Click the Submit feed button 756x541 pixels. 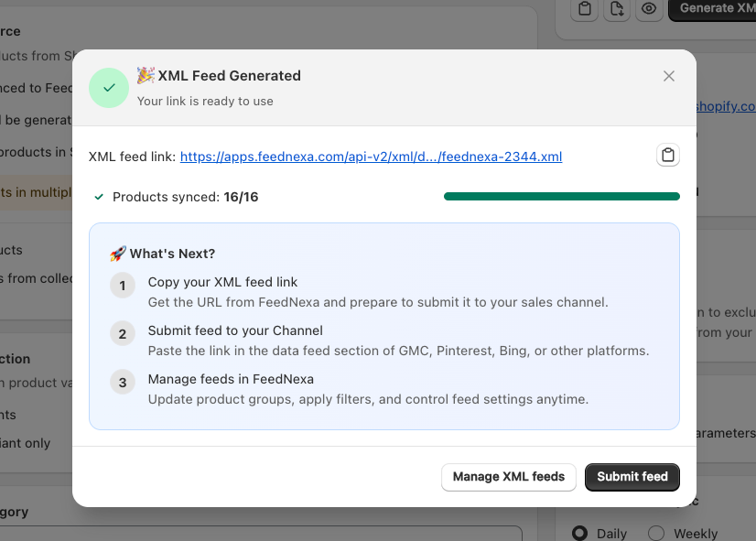click(x=632, y=477)
